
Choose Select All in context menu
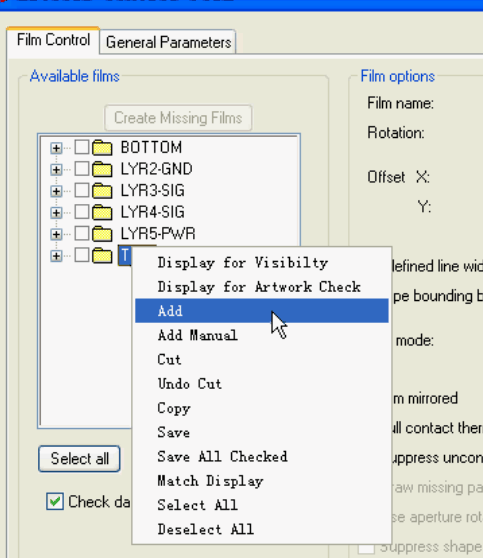(x=262, y=505)
